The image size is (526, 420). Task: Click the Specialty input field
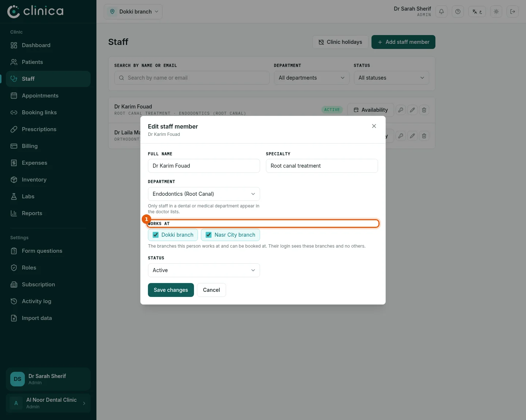pos(322,166)
